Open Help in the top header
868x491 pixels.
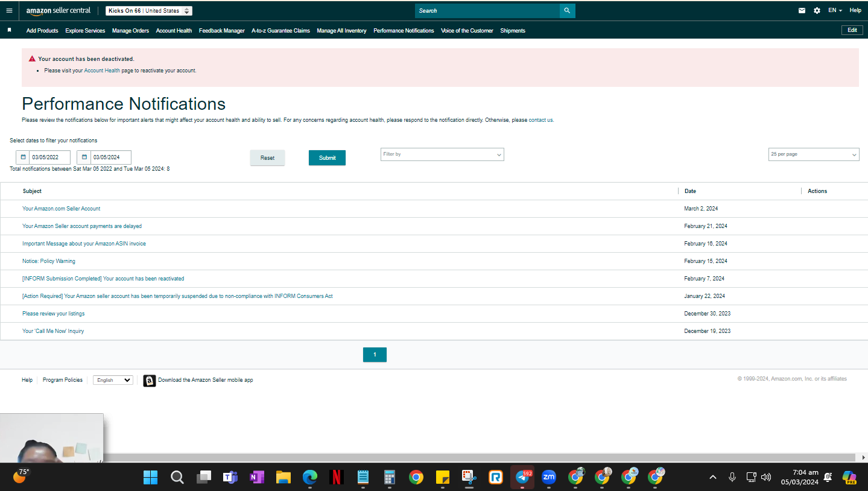point(855,10)
